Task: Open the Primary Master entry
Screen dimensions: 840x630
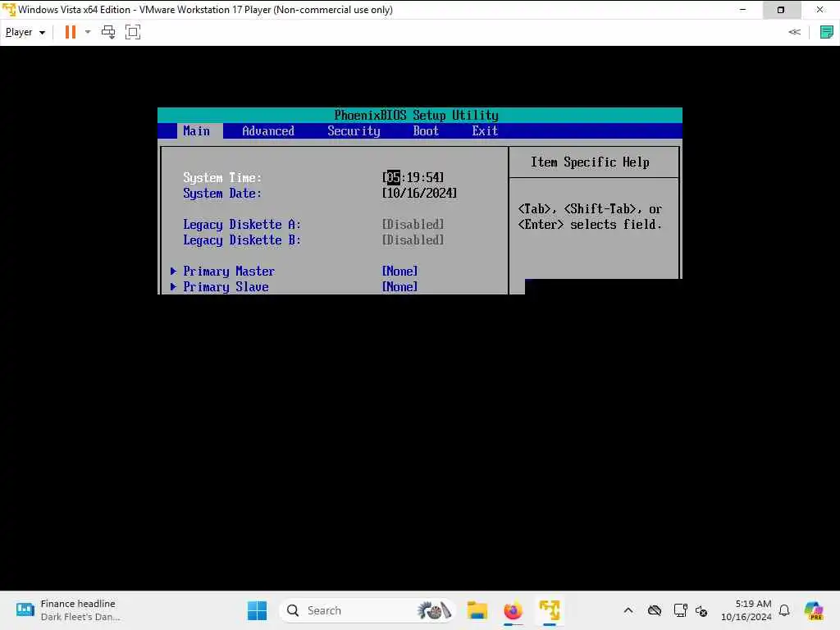Action: point(229,271)
